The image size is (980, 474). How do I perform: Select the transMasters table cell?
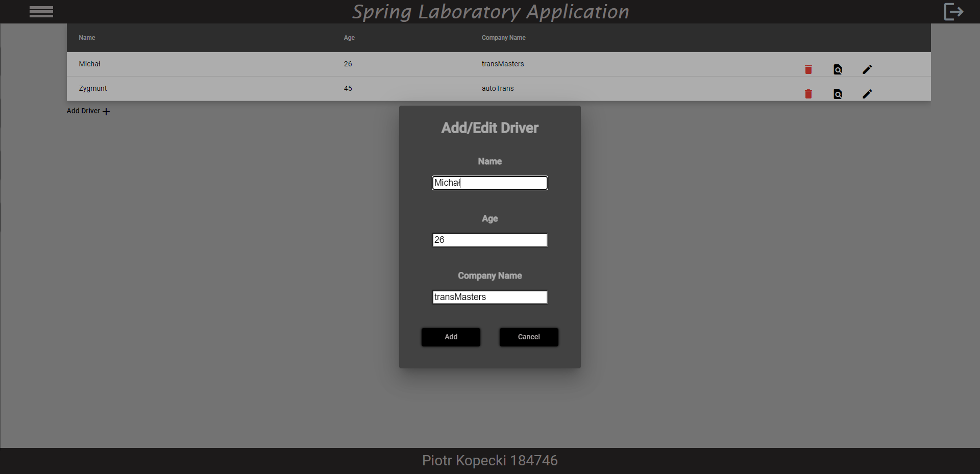[x=503, y=64]
